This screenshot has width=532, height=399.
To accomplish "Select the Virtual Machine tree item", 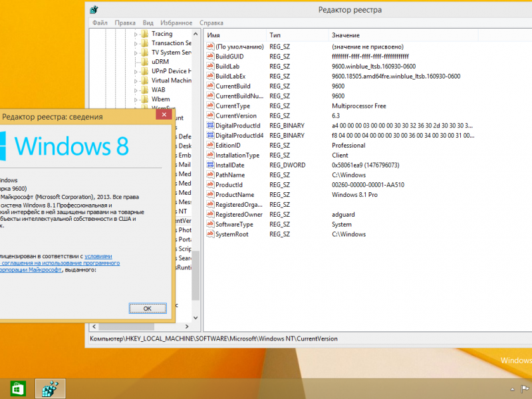I will tap(172, 80).
